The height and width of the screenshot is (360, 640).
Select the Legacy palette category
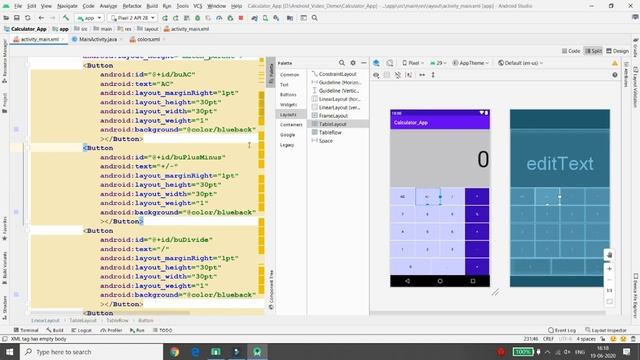(x=287, y=144)
